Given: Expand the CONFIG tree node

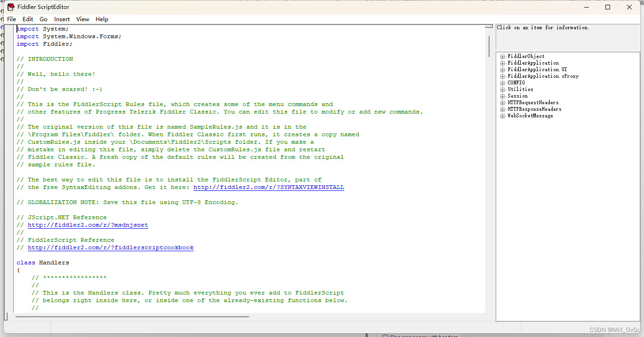Looking at the screenshot, I should [503, 83].
